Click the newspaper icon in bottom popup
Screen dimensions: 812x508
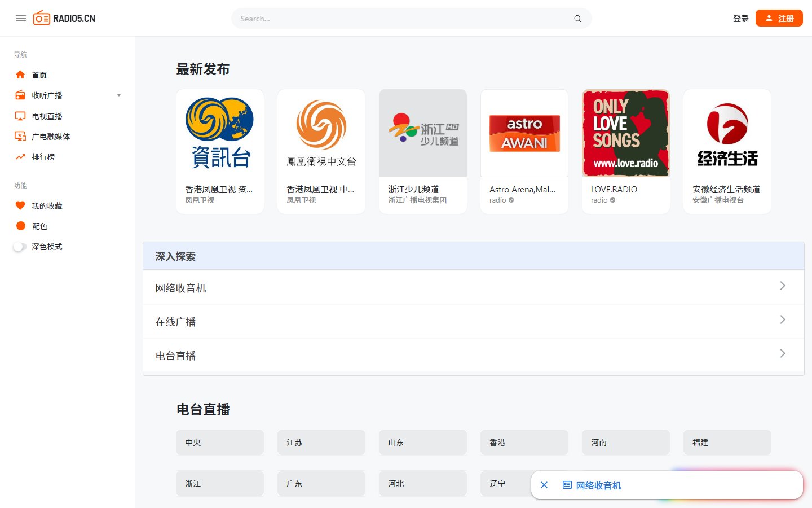[x=567, y=485]
